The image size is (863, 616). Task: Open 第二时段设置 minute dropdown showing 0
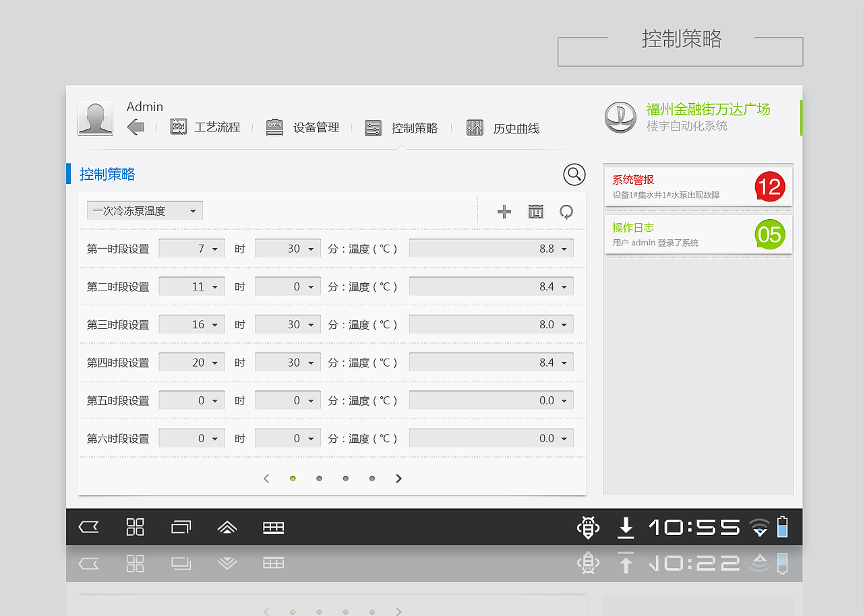[288, 286]
